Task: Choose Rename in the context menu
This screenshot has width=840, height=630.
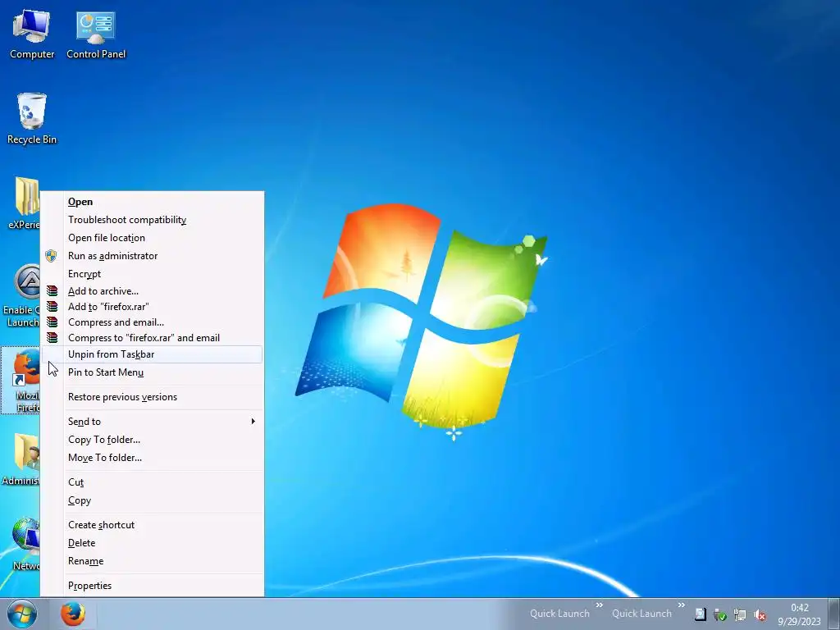Action: [152, 561]
